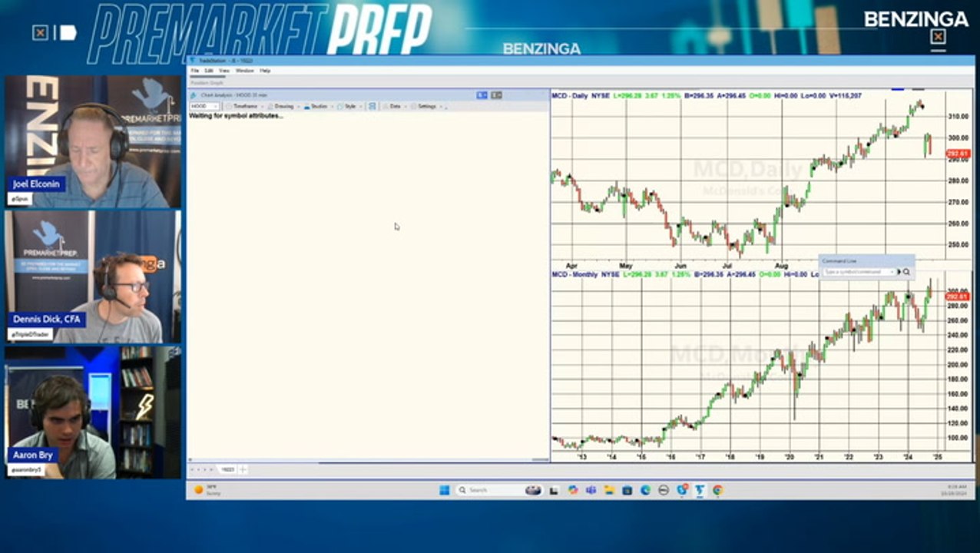Screen dimensions: 980x553
Task: Open the Edit menu
Action: 208,70
